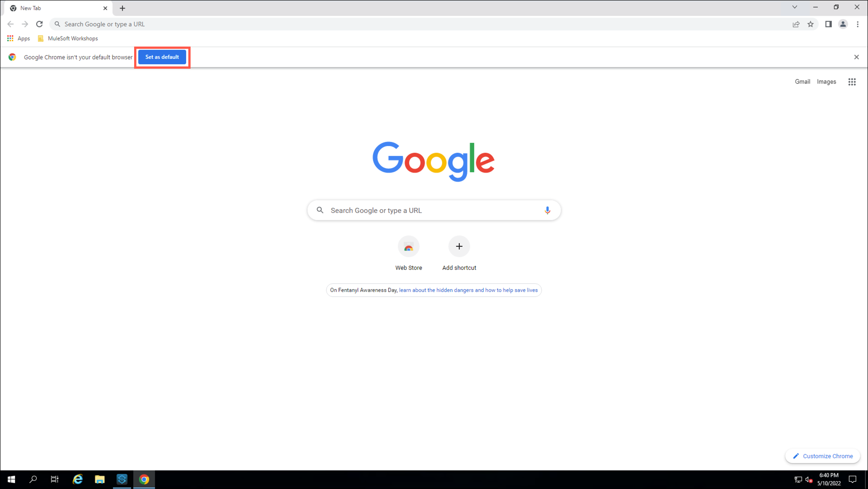This screenshot has height=489, width=868.
Task: Focus the Google search box
Action: click(x=434, y=211)
